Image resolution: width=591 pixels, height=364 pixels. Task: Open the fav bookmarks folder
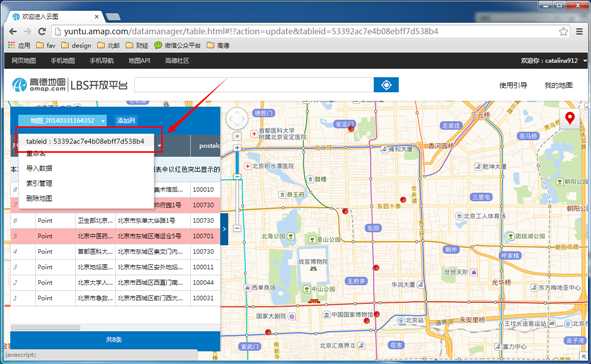[x=46, y=45]
